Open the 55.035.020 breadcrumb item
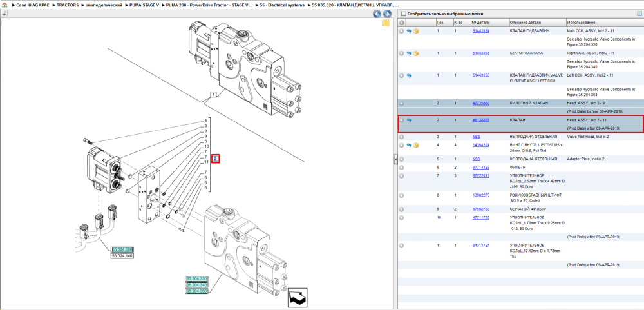Viewport: 644px width, 310px height. point(355,5)
